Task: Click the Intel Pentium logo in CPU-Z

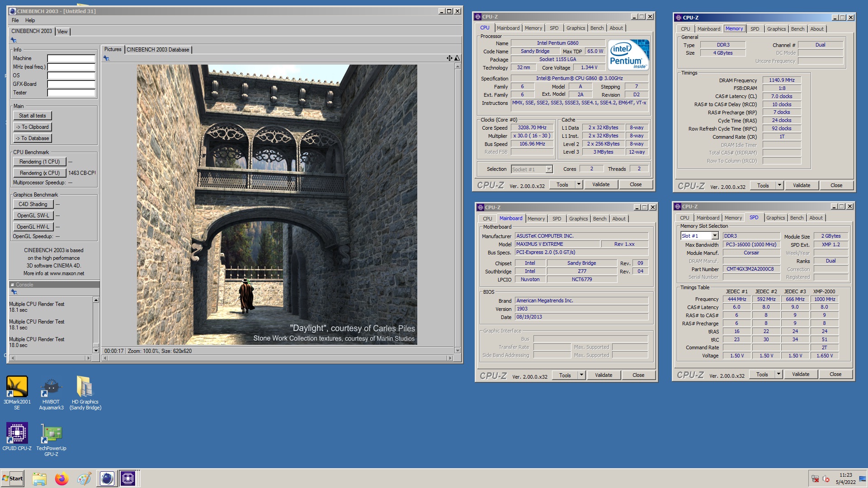Action: pyautogui.click(x=628, y=55)
